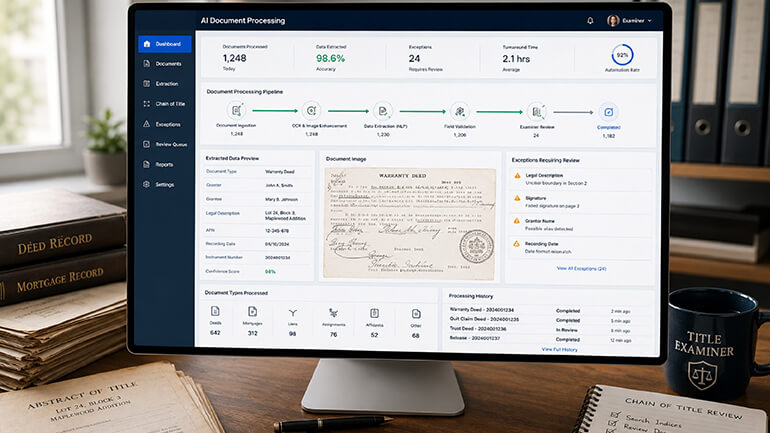Click the 24 exceptions count card
This screenshot has height=433, width=770.
426,58
